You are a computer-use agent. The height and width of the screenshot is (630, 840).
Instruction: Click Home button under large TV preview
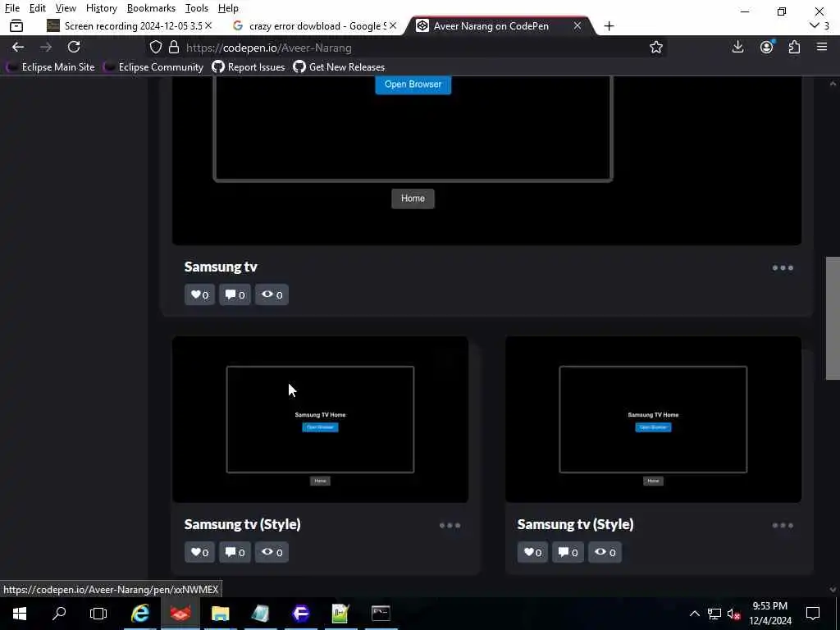(x=413, y=199)
